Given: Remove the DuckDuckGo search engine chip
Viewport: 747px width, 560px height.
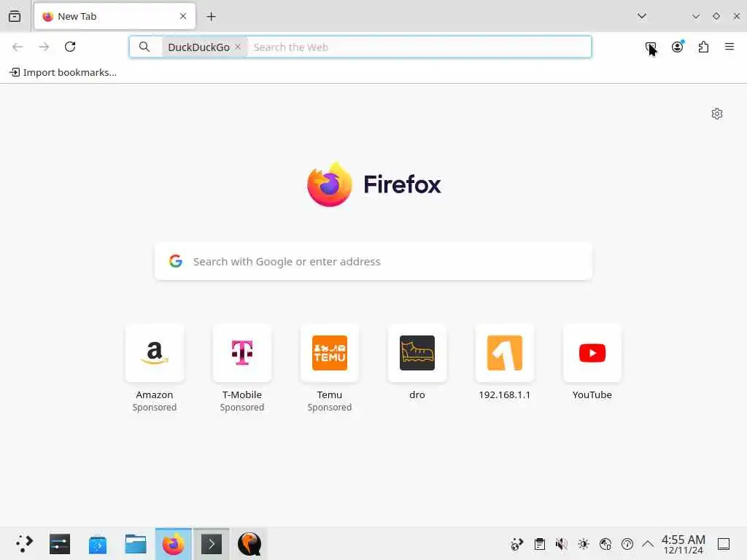Looking at the screenshot, I should pos(238,47).
